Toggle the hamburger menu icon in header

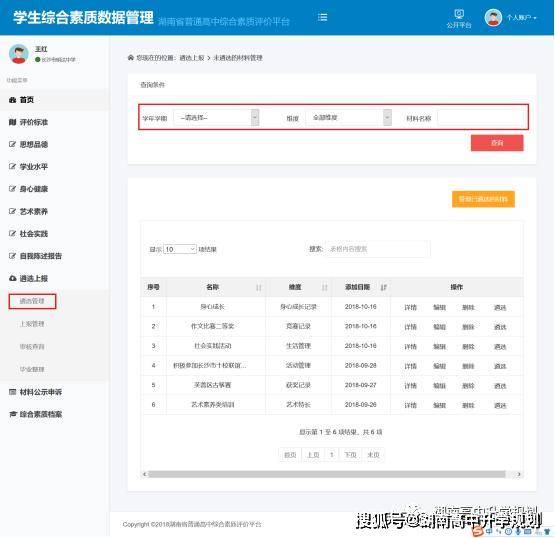click(x=322, y=17)
